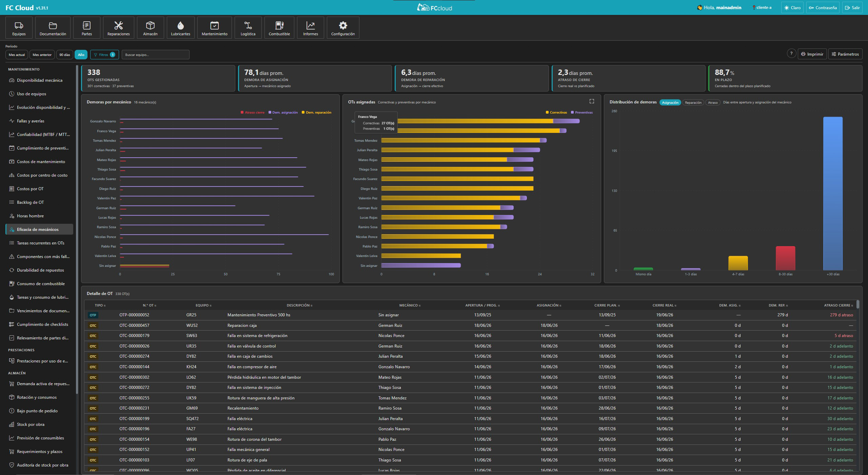The width and height of the screenshot is (868, 475).
Task: Toggle the Dem. asignación legend swatch
Action: coord(270,113)
